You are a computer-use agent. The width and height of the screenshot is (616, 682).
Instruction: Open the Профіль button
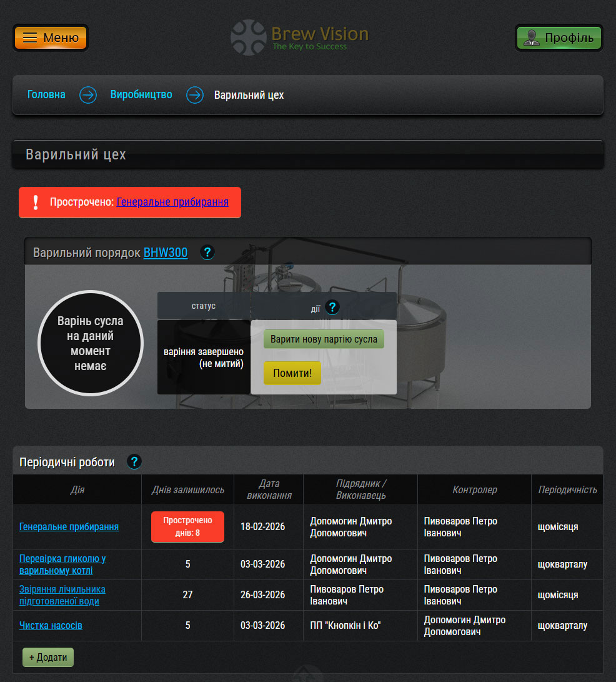559,38
